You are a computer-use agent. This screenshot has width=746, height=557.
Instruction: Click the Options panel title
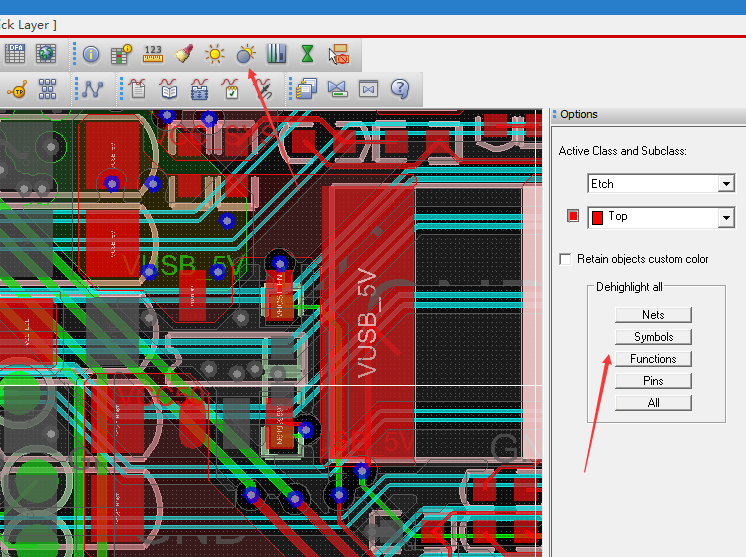(579, 114)
